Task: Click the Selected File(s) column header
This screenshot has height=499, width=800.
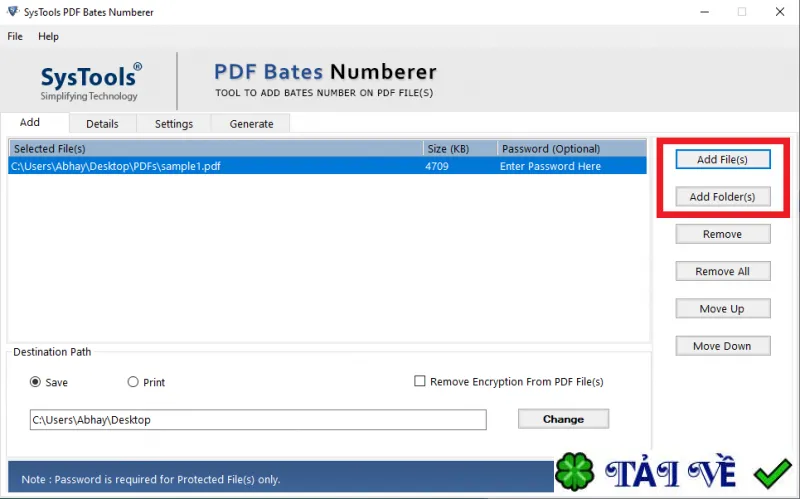Action: coord(216,148)
